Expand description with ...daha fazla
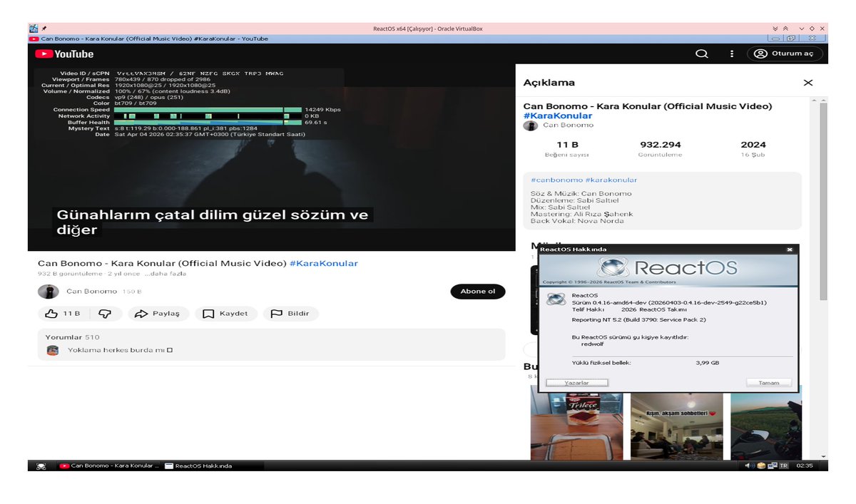This screenshot has height=504, width=856. (x=165, y=274)
